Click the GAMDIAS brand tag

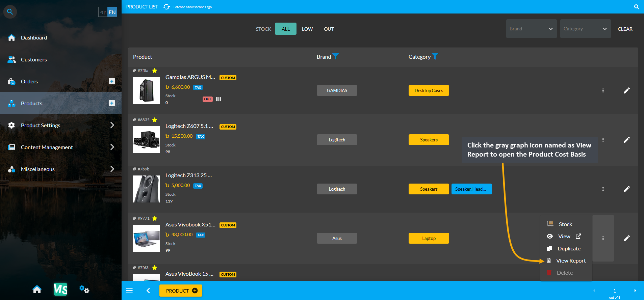(337, 90)
